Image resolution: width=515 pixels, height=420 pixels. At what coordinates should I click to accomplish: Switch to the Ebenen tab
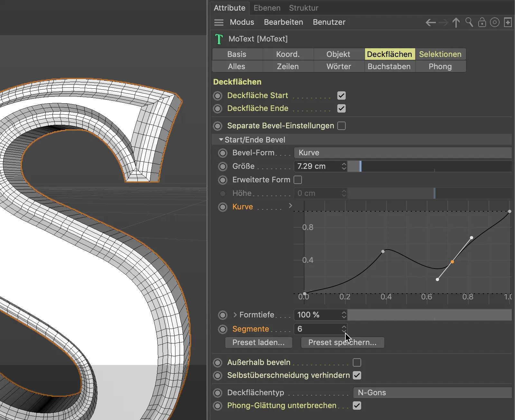click(267, 8)
